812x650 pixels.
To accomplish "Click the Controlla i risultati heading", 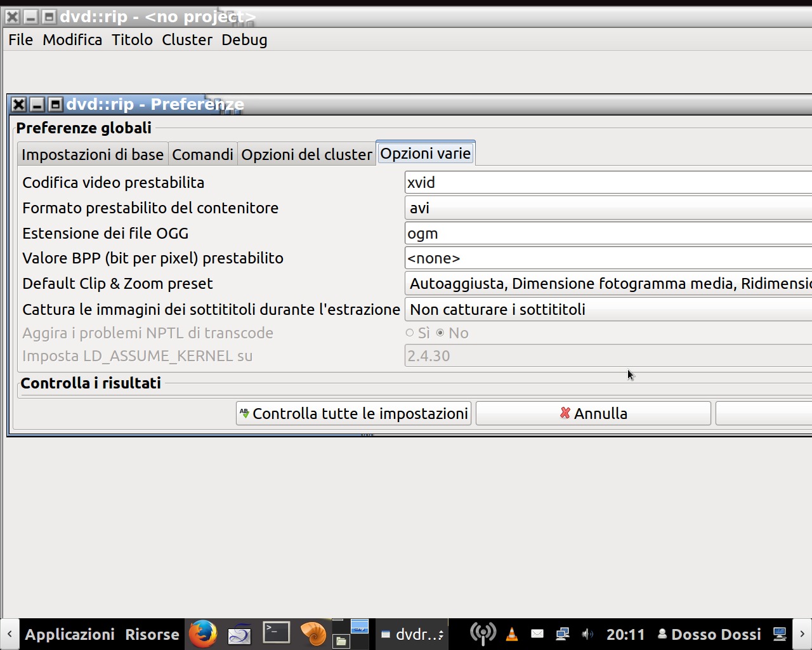I will tap(91, 383).
